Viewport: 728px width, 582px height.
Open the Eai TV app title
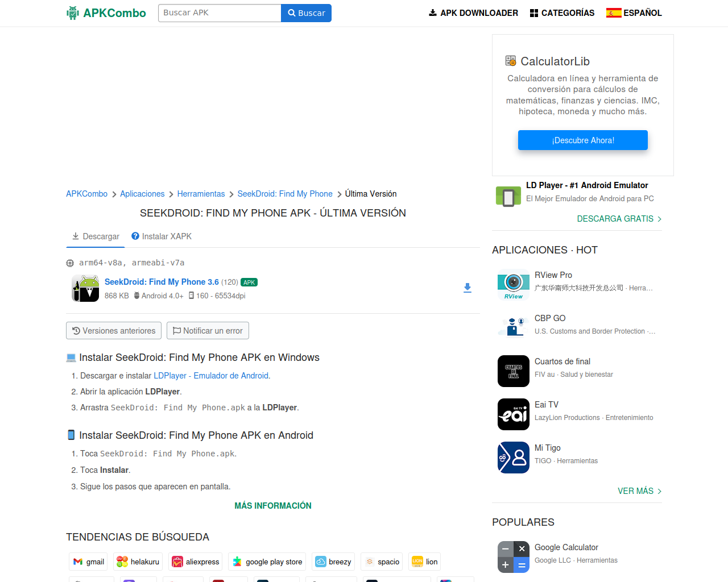pos(547,405)
